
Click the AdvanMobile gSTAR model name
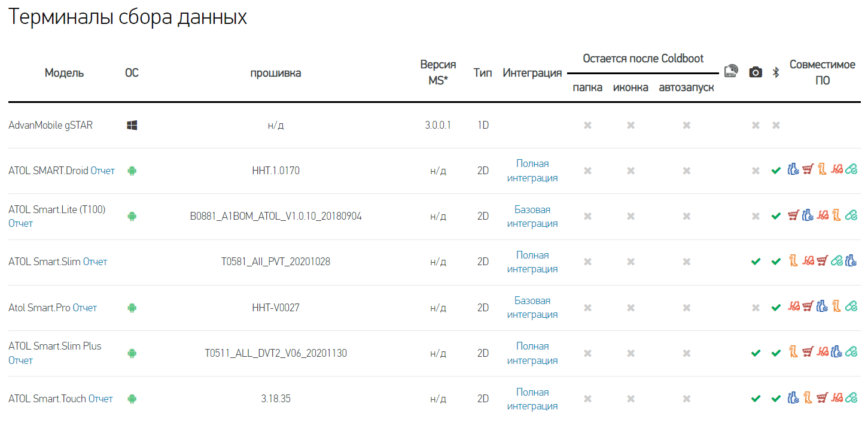(x=51, y=125)
